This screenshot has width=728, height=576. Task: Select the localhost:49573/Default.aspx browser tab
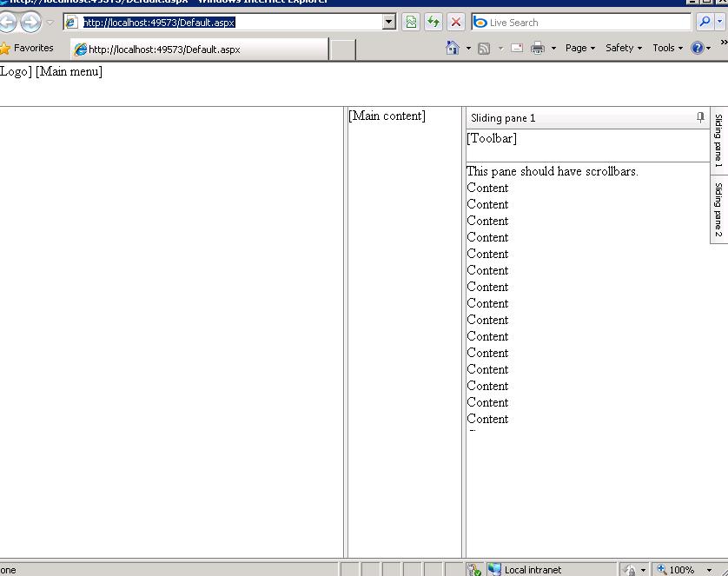[200, 49]
